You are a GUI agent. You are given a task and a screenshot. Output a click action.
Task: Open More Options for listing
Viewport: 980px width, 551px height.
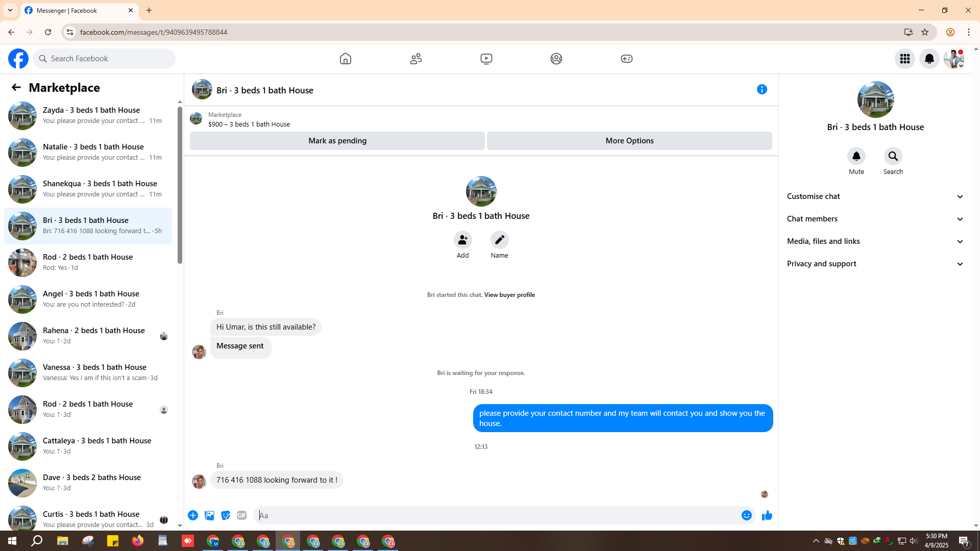[x=629, y=141]
